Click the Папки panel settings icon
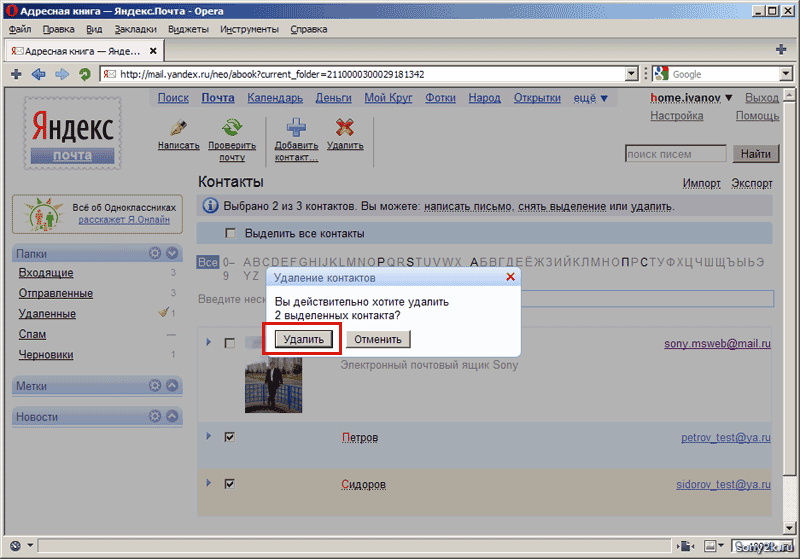 point(155,254)
